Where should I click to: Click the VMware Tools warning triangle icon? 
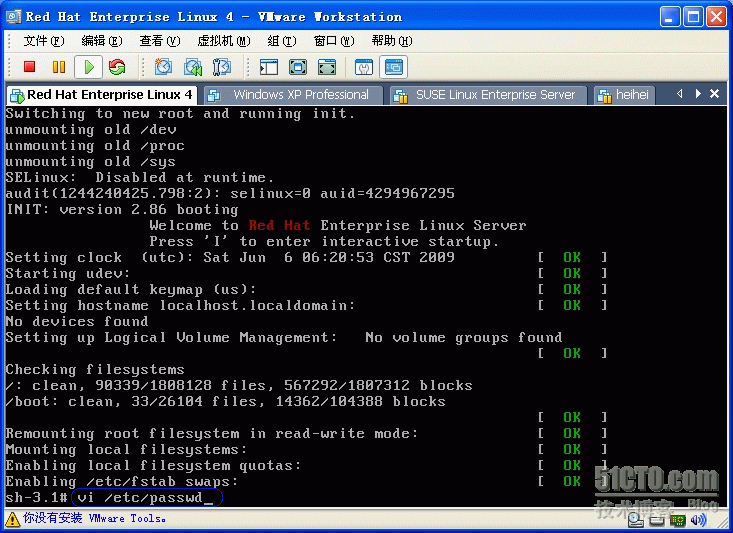(x=12, y=519)
